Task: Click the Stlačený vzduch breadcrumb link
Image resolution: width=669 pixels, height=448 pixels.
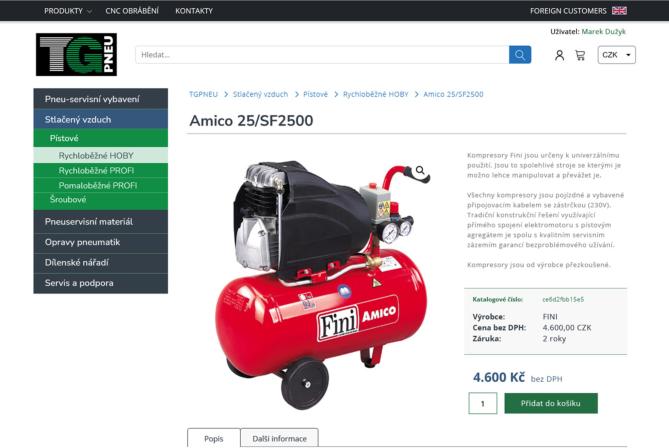Action: click(x=260, y=94)
